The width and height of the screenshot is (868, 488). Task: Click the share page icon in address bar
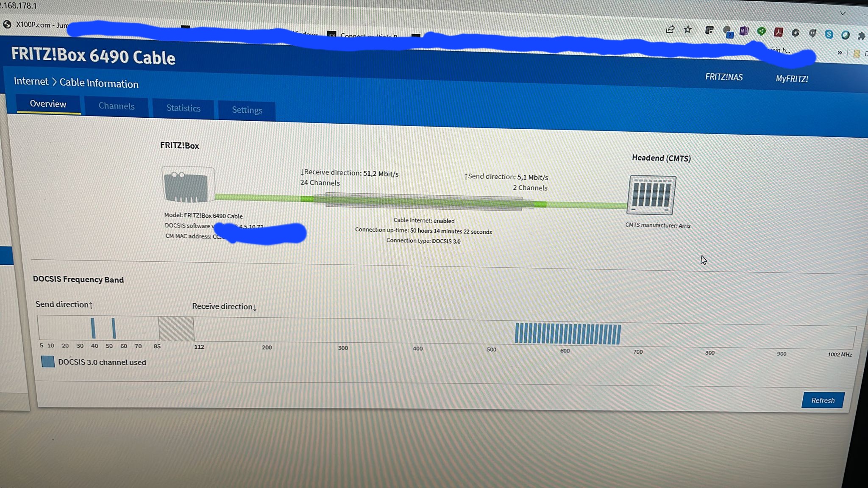(x=670, y=29)
